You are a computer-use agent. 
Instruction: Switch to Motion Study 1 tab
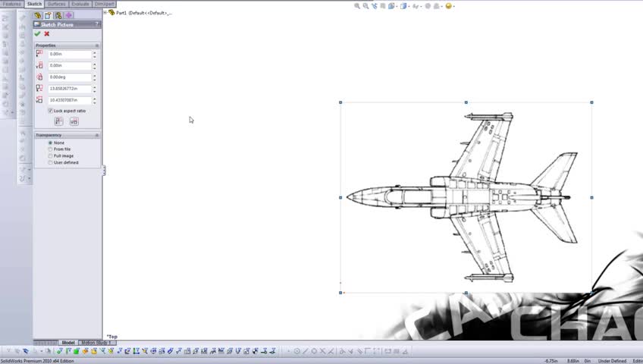pyautogui.click(x=97, y=343)
